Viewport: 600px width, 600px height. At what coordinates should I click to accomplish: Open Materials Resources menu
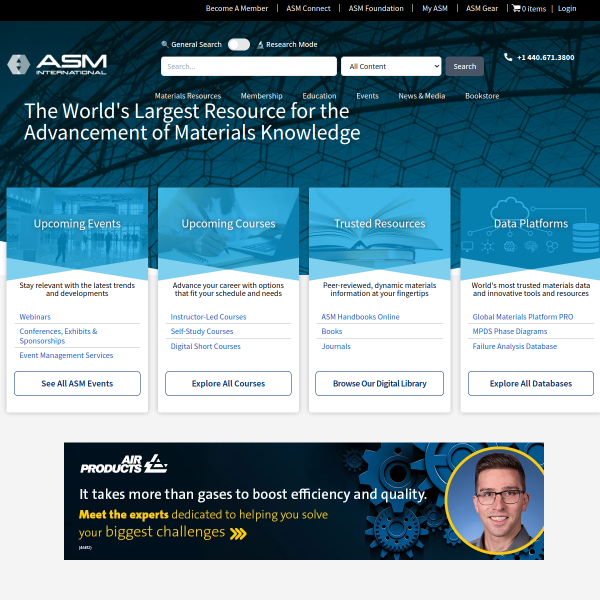(x=188, y=96)
